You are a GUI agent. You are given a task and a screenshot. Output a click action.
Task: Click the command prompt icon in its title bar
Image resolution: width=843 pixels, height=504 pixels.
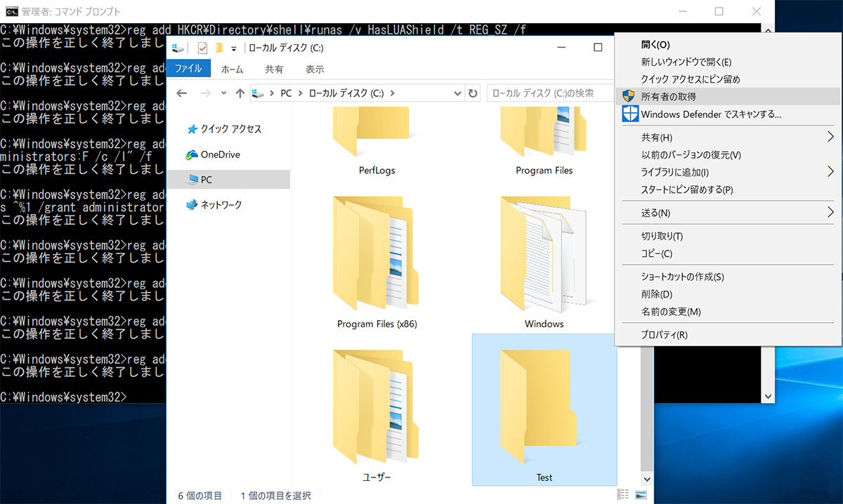click(13, 11)
